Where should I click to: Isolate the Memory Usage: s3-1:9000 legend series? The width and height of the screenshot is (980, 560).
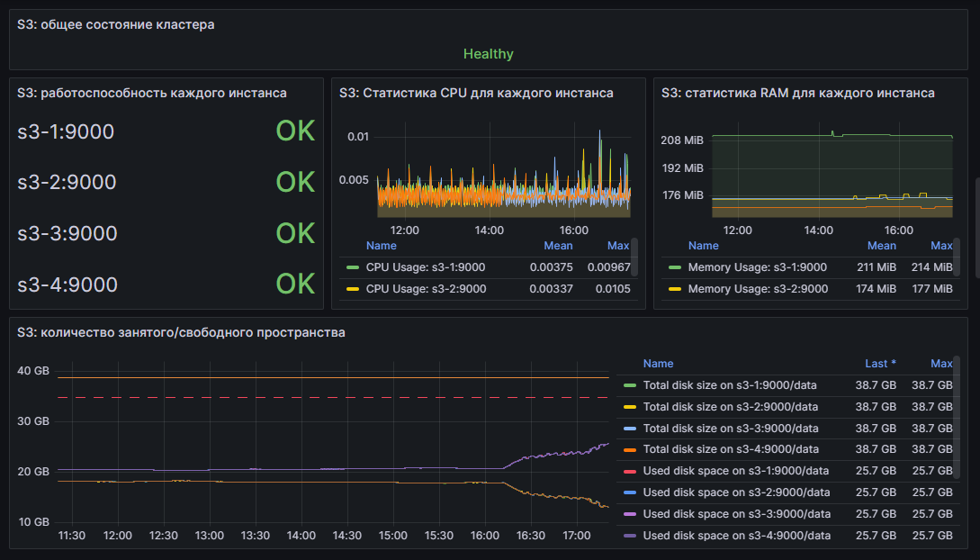coord(757,267)
